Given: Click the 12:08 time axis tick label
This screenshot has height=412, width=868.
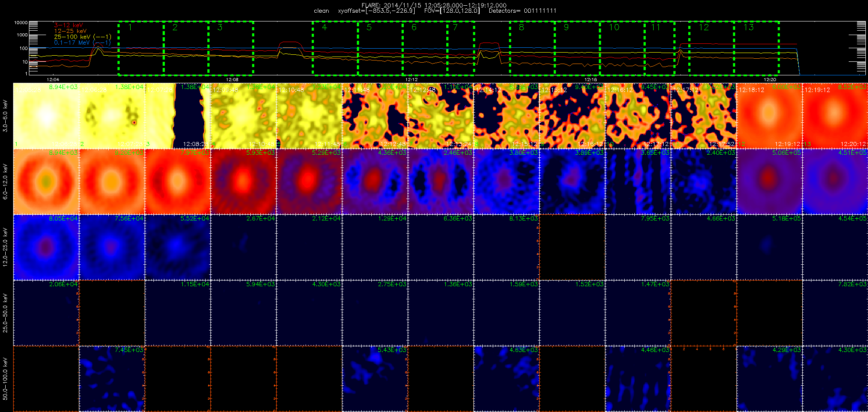Looking at the screenshot, I should click(x=232, y=79).
